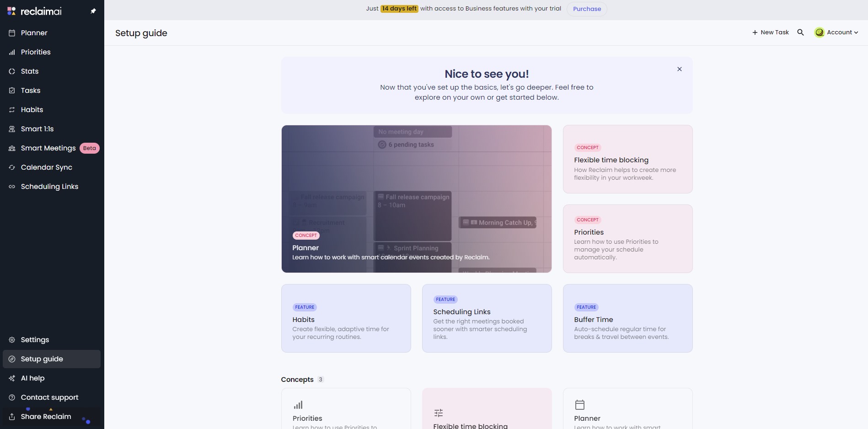Click Share Reclaim

52,417
